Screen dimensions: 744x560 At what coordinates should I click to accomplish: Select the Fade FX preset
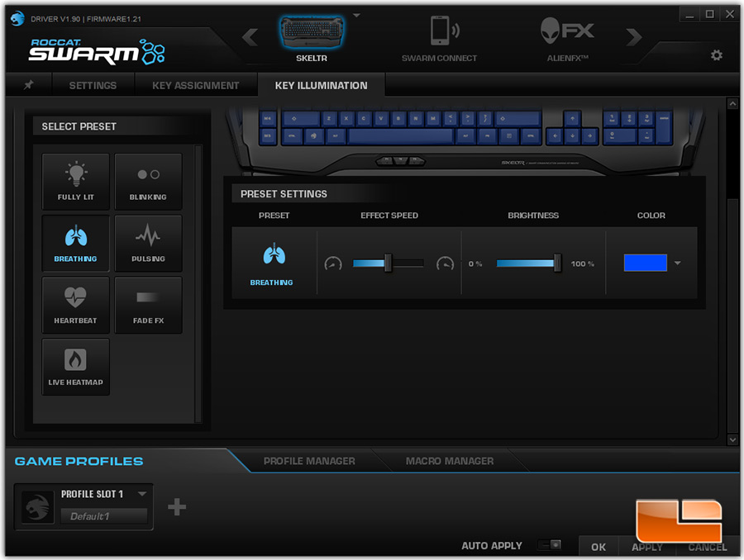148,305
